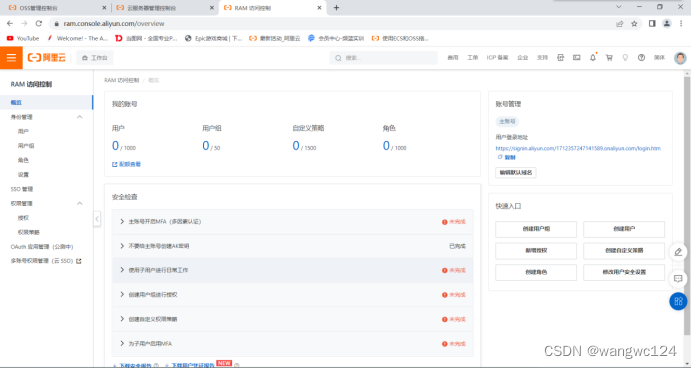Expand the 不要给主账号创建AK密钥 row
Screen dimensions: 692x368
(x=292, y=246)
